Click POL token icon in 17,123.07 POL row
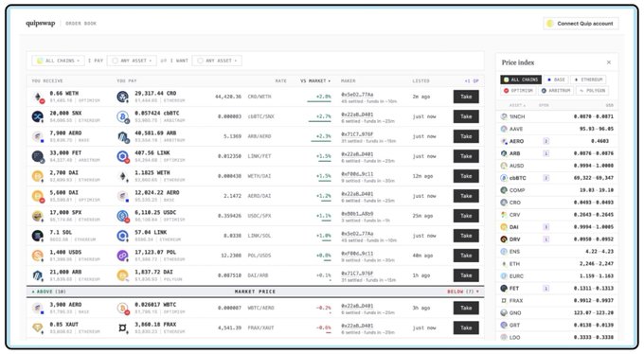The width and height of the screenshot is (644, 354). click(x=123, y=256)
